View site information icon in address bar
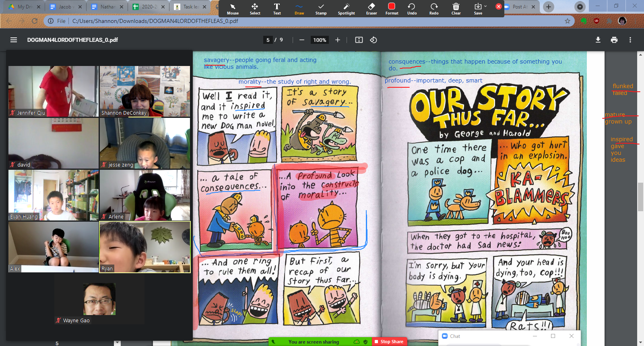Viewport: 644px width, 346px height. pyautogui.click(x=51, y=21)
